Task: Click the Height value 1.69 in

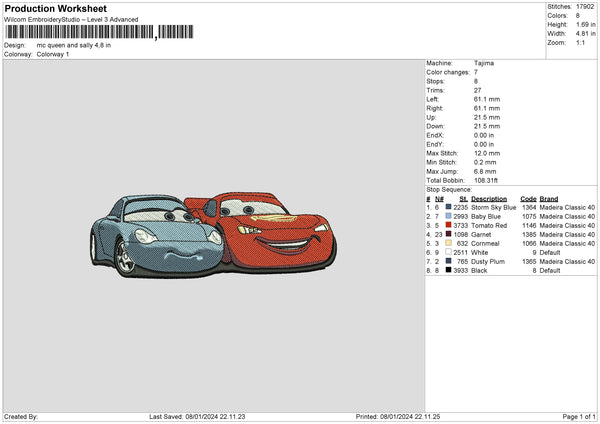Action: click(585, 24)
